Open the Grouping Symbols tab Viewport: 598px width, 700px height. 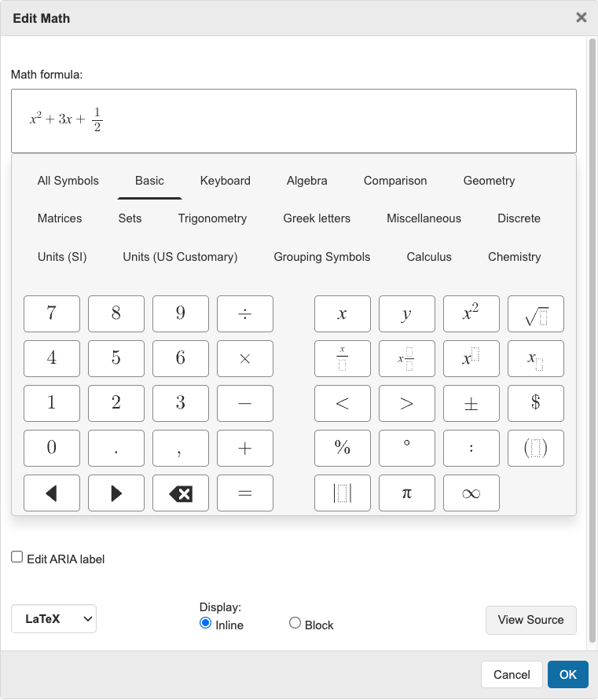pos(322,257)
